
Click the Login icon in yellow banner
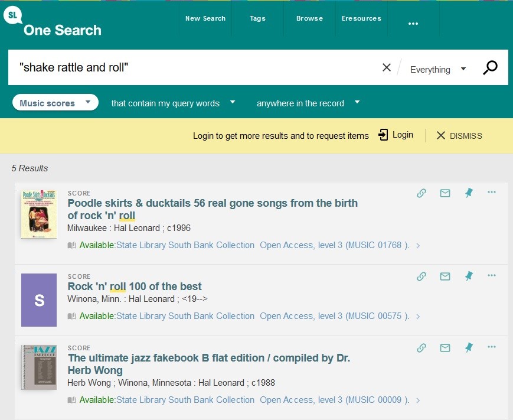pos(383,135)
